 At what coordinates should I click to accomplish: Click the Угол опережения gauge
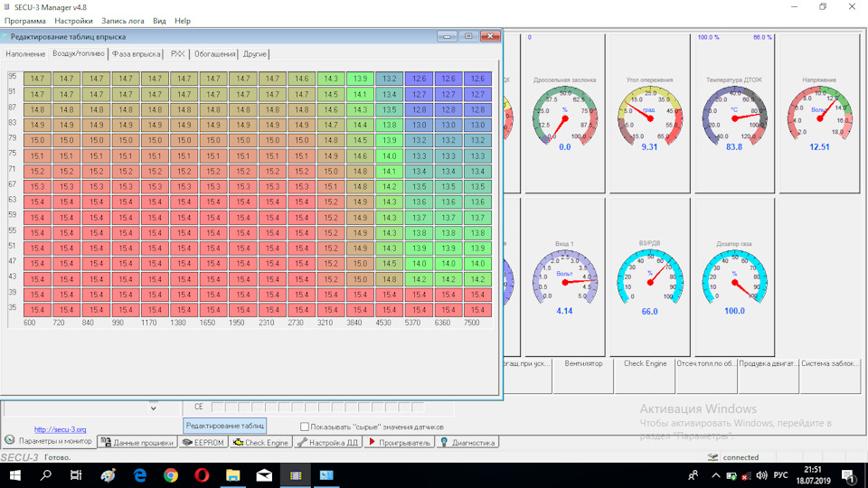pos(649,114)
